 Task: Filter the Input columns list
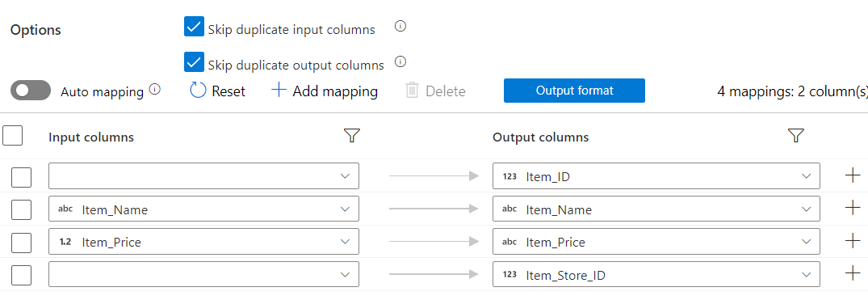(x=352, y=136)
